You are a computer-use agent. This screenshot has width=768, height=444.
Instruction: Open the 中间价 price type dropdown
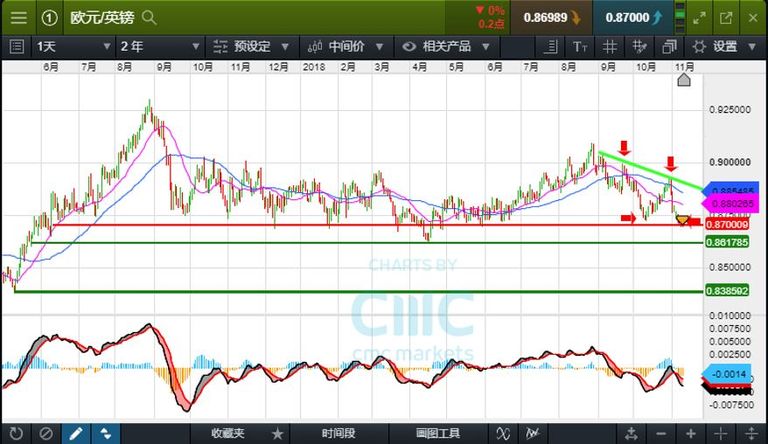pyautogui.click(x=345, y=47)
